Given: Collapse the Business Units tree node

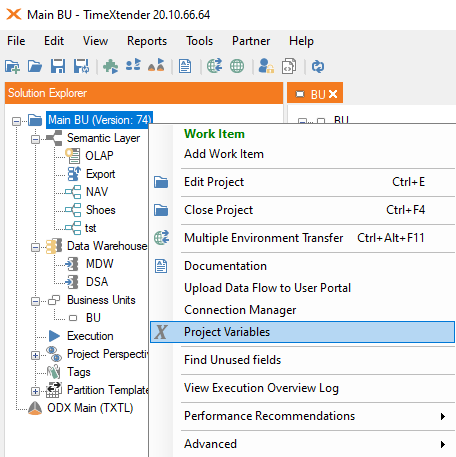Looking at the screenshot, I should point(35,301).
